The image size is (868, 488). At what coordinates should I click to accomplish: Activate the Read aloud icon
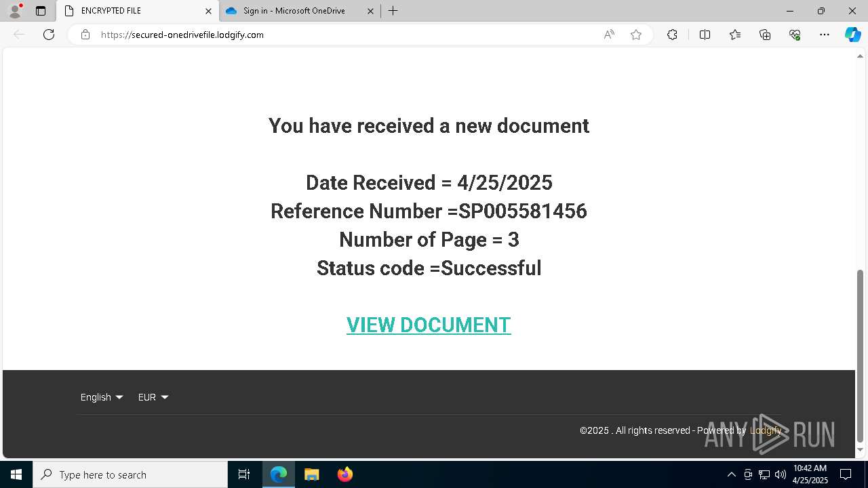tap(609, 35)
